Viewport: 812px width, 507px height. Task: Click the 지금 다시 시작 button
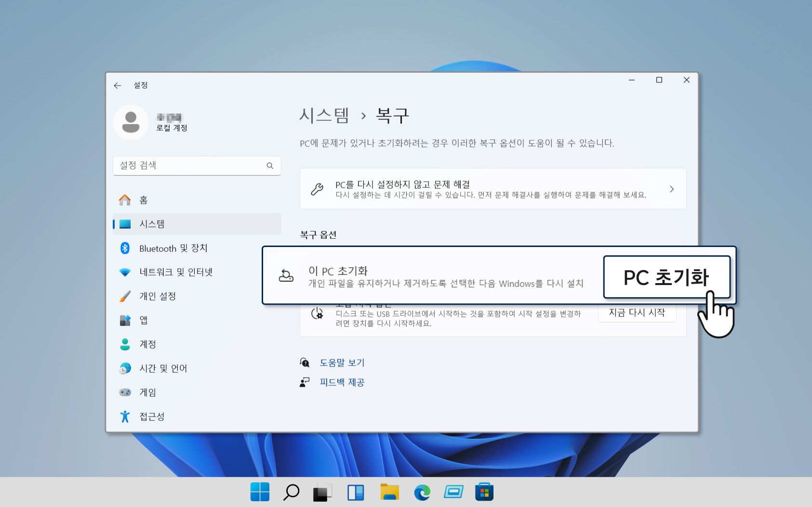(637, 313)
